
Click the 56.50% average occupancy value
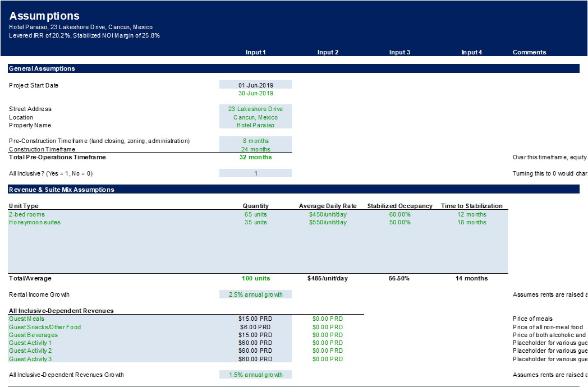tap(399, 278)
